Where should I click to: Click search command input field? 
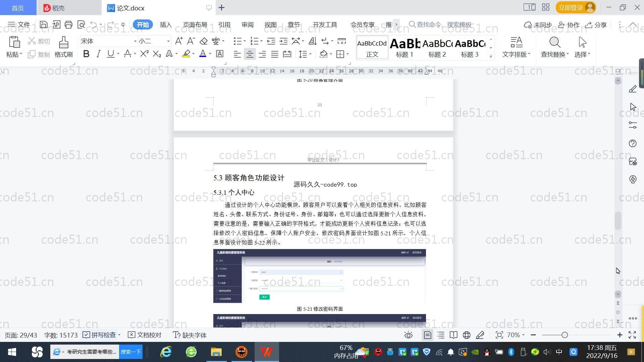(x=443, y=24)
